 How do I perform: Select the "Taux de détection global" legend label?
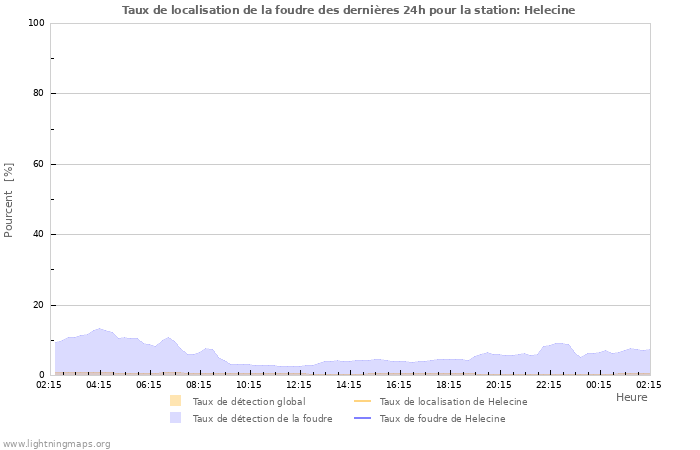[x=249, y=401]
